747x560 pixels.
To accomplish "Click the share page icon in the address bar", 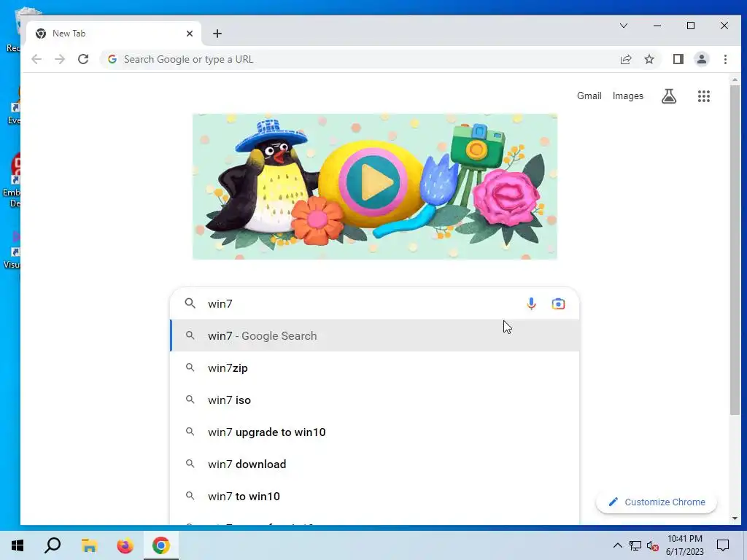I will [x=625, y=59].
